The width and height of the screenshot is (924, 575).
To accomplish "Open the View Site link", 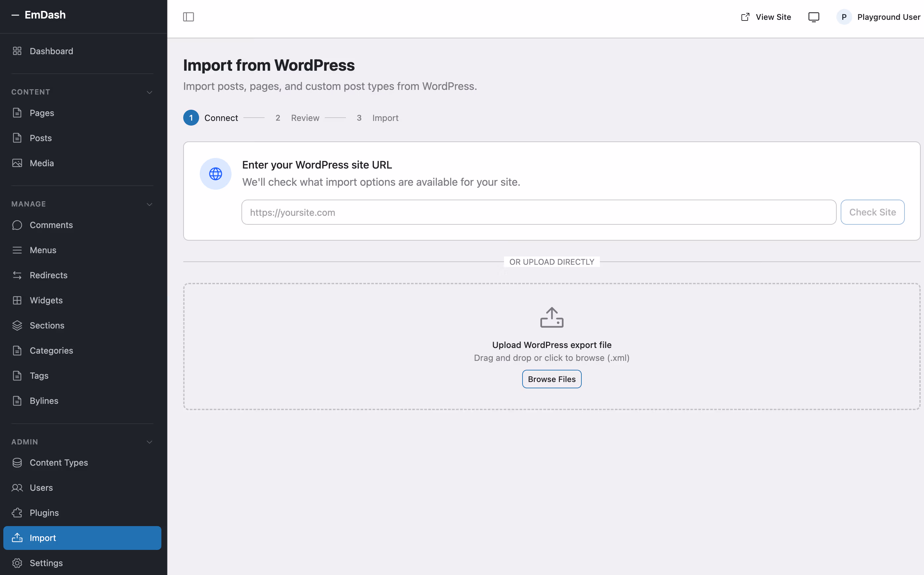I will click(766, 17).
